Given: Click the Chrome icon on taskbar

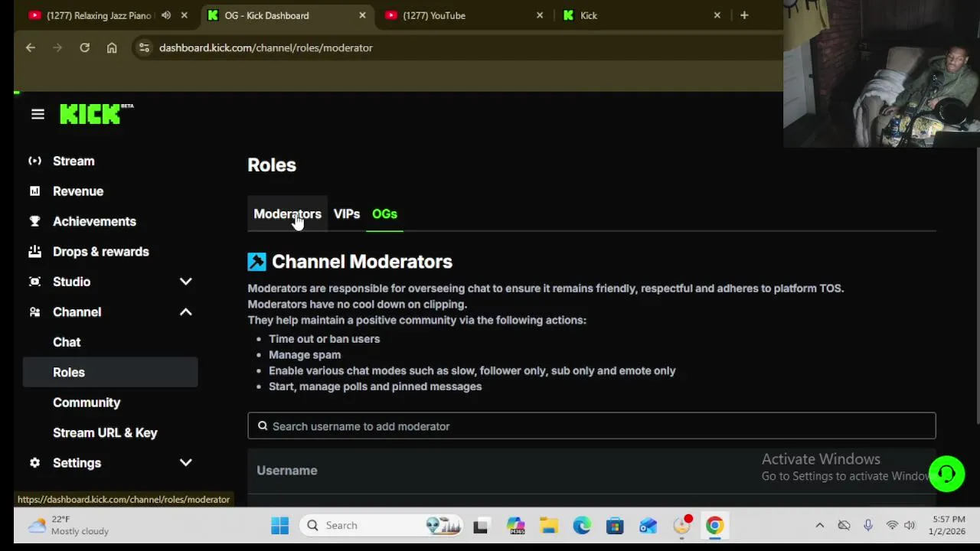Looking at the screenshot, I should coord(714,526).
